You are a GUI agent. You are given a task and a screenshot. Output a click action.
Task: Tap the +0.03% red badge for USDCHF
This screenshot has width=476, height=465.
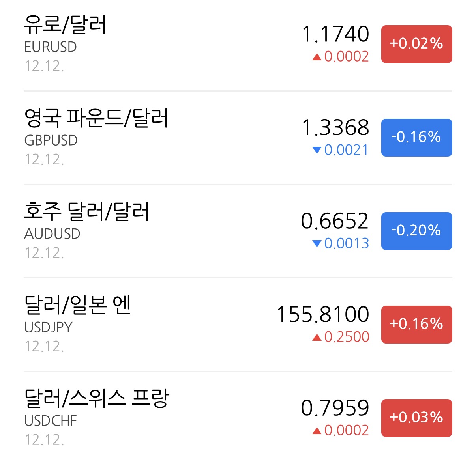[x=416, y=418]
